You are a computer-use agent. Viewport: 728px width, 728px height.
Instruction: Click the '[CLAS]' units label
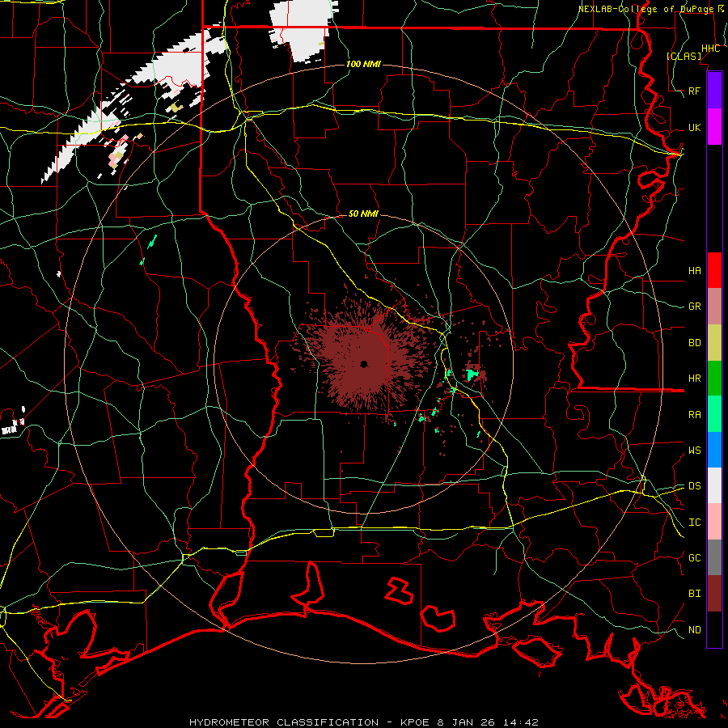(x=684, y=56)
